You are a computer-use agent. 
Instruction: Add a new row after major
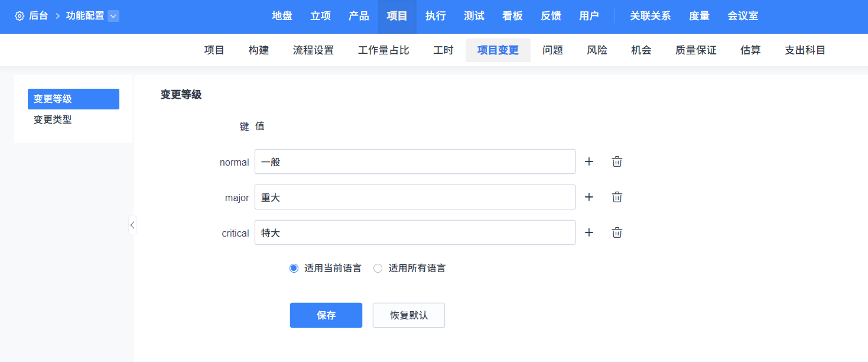pyautogui.click(x=589, y=197)
